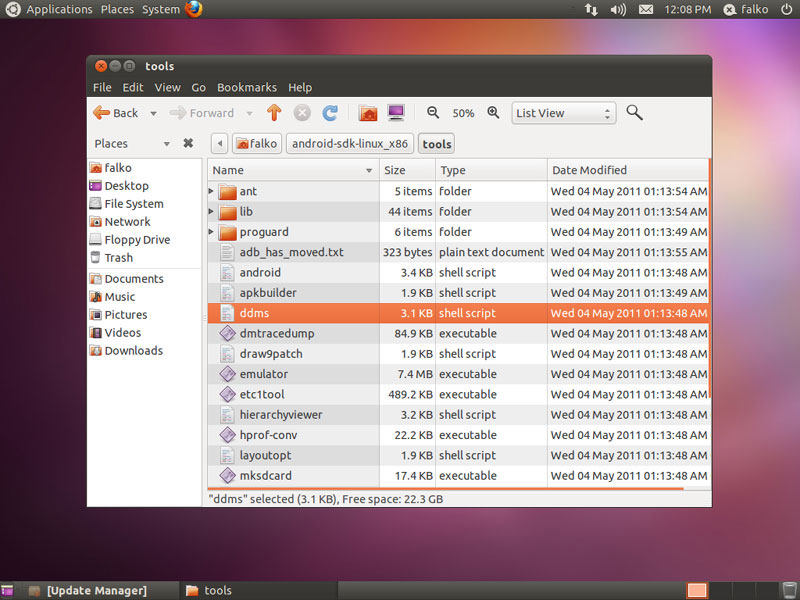The height and width of the screenshot is (600, 800).
Task: Zoom out with the minus magnifier
Action: tap(433, 113)
